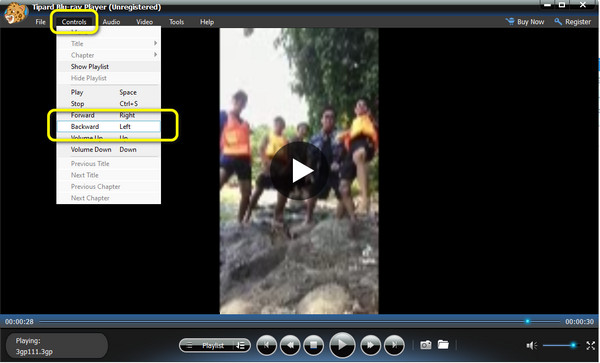Enter fullscreen using the expand arrows icon
The width and height of the screenshot is (600, 363).
pyautogui.click(x=590, y=345)
